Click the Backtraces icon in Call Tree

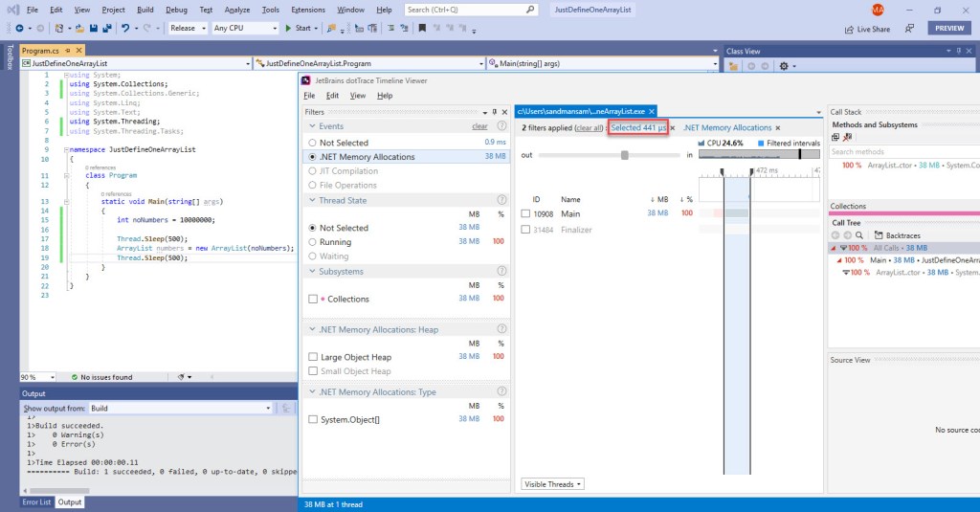(880, 234)
